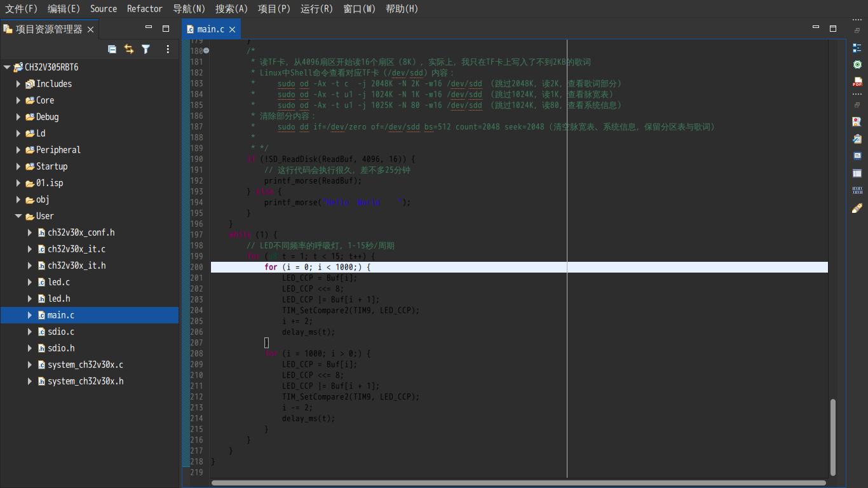This screenshot has height=488, width=868.
Task: Open the green Build Targets icon
Action: coord(857,64)
